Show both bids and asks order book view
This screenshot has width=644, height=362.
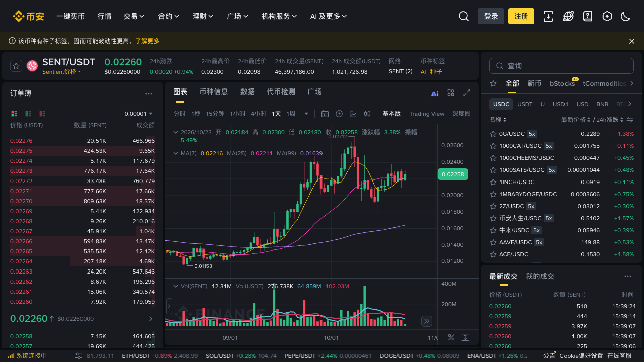14,114
